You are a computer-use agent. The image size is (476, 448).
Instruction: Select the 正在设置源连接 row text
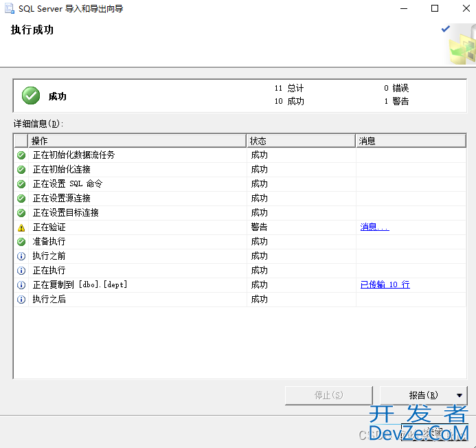click(x=62, y=198)
